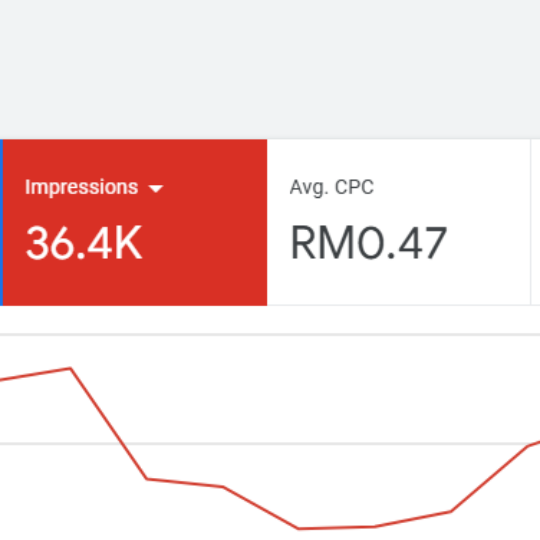Click the second data vertex after the drop

click(223, 487)
